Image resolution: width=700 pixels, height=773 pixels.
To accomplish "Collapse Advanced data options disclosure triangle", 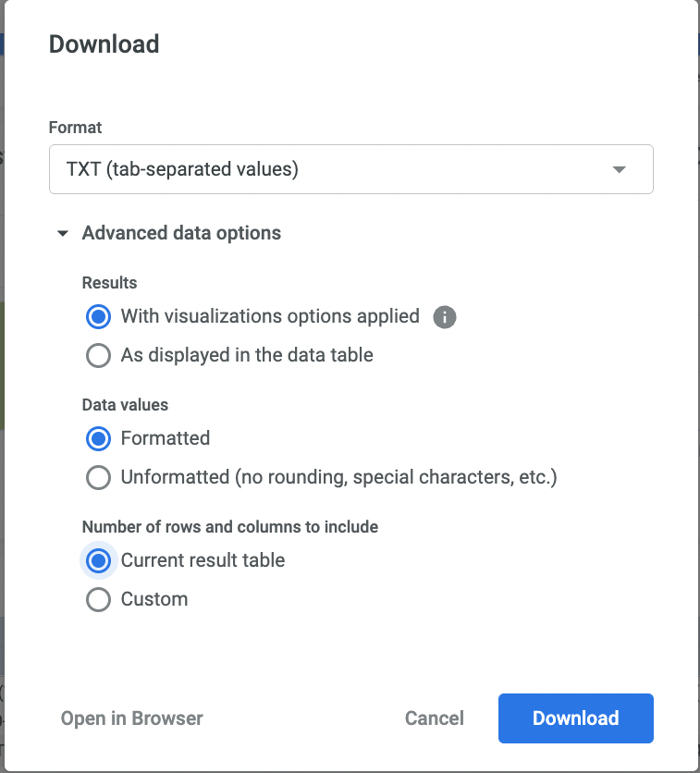I will coord(63,234).
